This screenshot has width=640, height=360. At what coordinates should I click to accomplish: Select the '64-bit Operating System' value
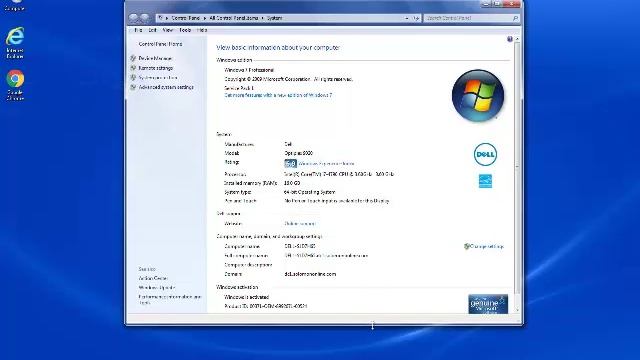point(309,192)
